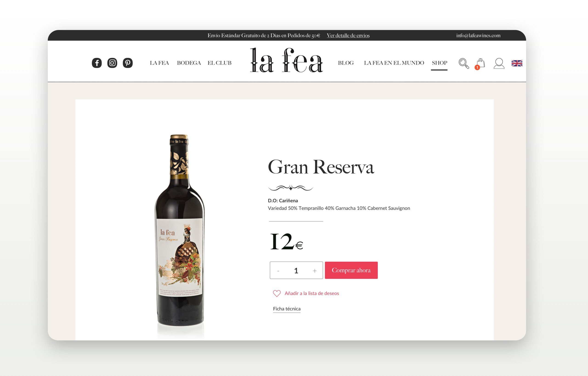The width and height of the screenshot is (588, 376).
Task: Open the LA FEA menu item
Action: point(159,63)
